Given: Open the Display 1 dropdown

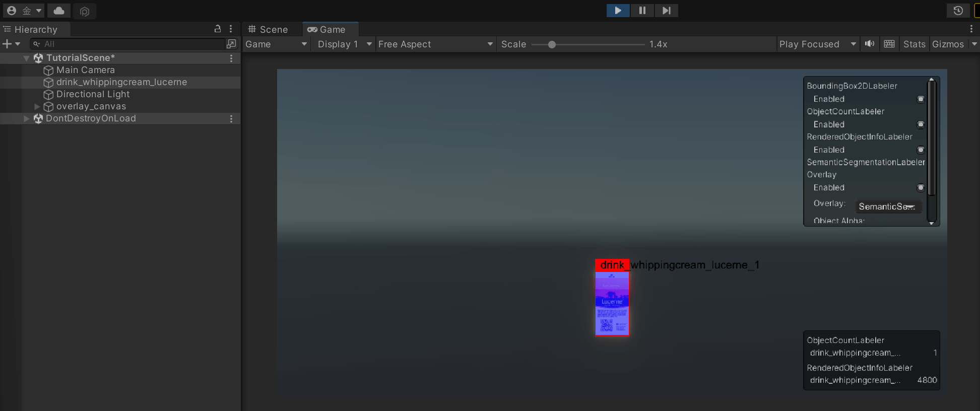Looking at the screenshot, I should point(345,44).
